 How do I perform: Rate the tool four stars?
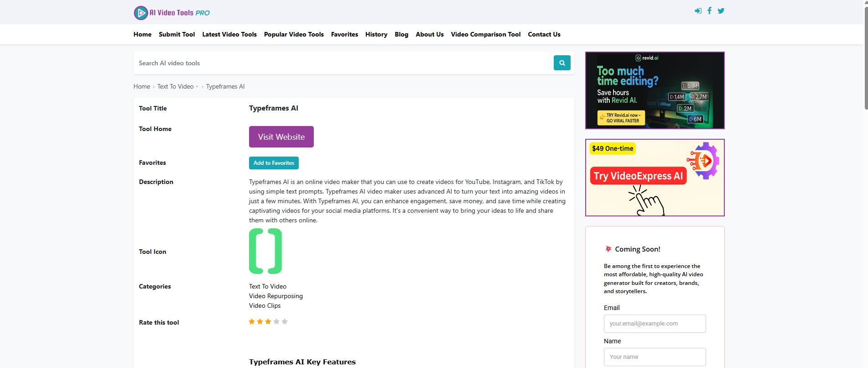click(276, 321)
